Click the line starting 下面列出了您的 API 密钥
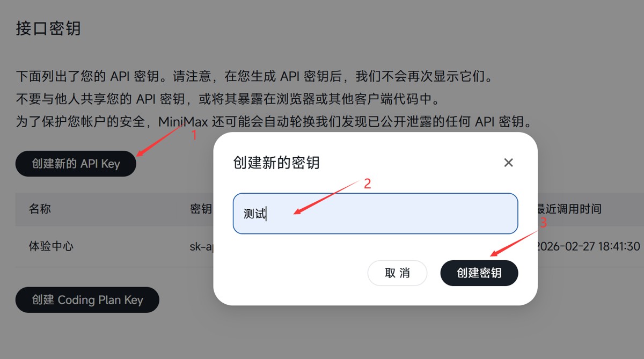This screenshot has height=359, width=644. click(x=254, y=77)
